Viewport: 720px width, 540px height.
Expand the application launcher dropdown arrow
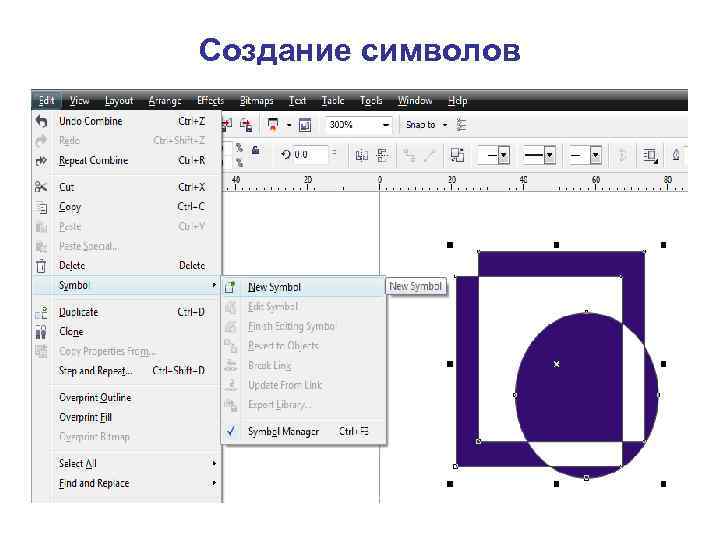click(x=289, y=125)
